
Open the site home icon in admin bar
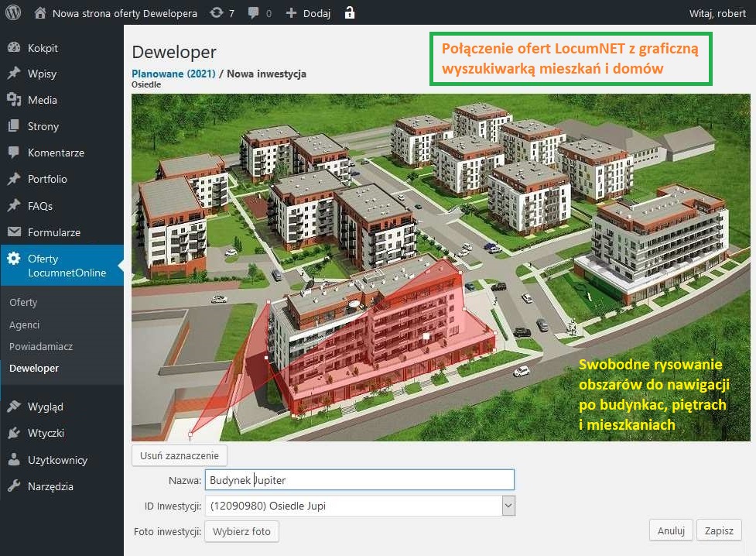(40, 13)
